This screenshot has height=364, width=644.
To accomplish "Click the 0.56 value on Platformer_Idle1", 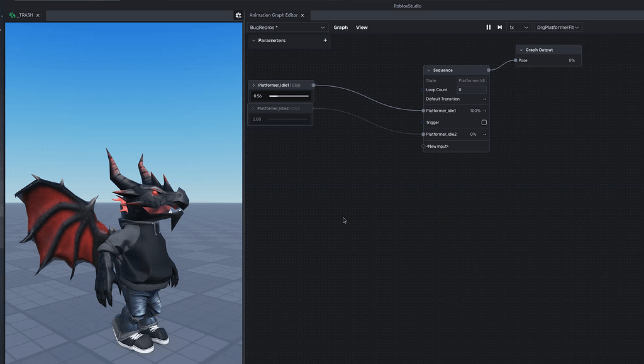I will pos(257,96).
